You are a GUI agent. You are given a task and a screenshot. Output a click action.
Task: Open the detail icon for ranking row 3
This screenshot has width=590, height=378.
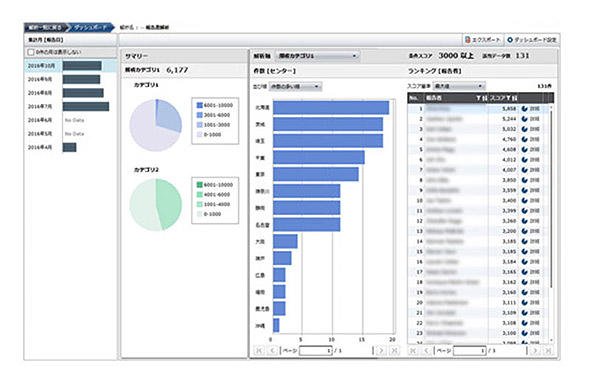524,129
